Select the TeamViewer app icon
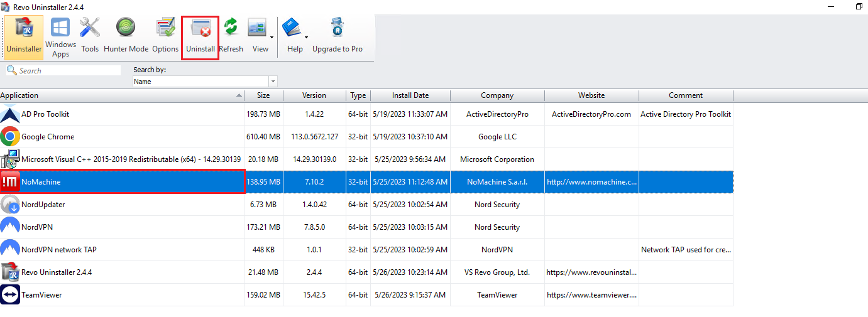Viewport: 868px width, 317px height. coord(10,295)
